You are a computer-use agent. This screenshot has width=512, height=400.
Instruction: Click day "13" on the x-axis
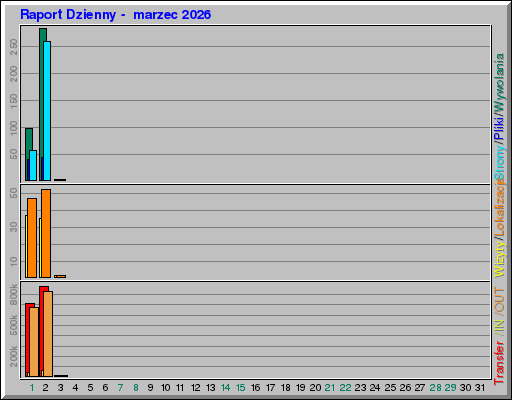(x=211, y=388)
